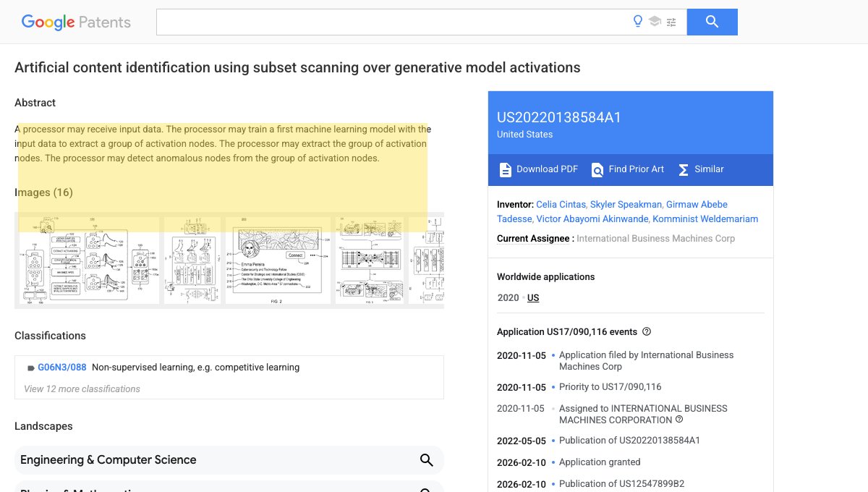Screen dimensions: 868x492
Task: Click Images (16) heading
Action: [x=43, y=192]
